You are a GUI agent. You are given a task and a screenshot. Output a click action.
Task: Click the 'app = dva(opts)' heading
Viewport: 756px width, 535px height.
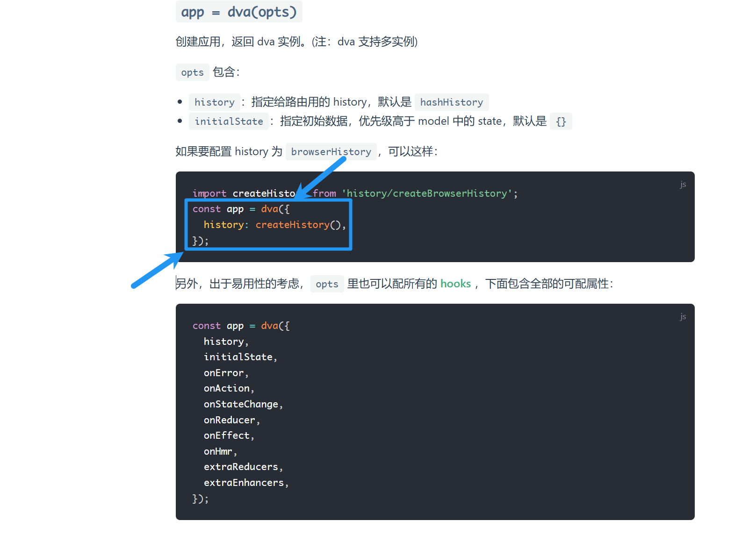[239, 12]
